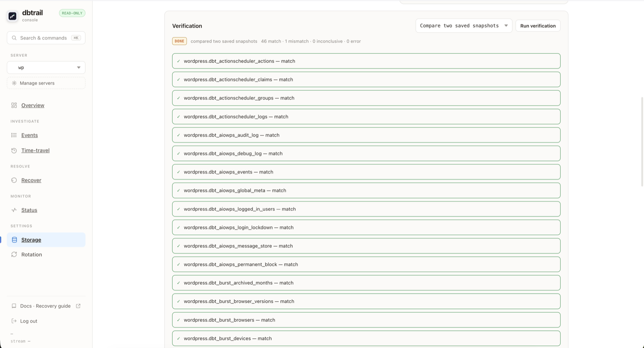Click the verification summary text '46 match'
The image size is (644, 348).
pyautogui.click(x=271, y=41)
